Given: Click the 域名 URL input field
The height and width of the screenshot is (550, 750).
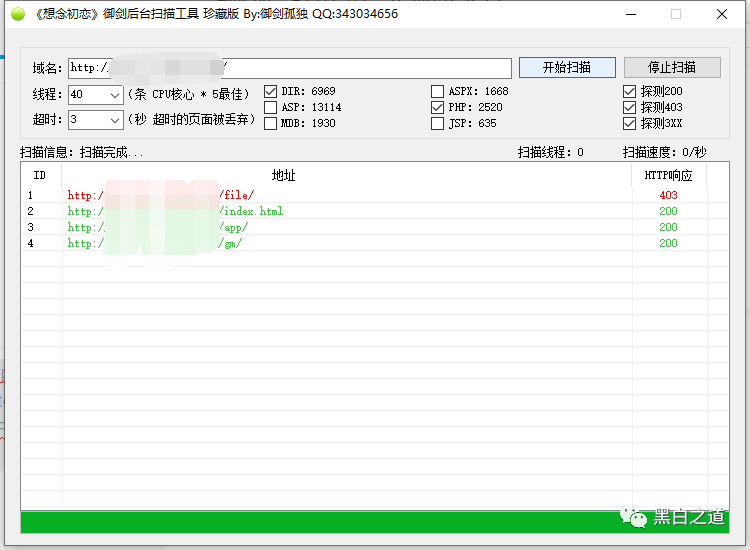Looking at the screenshot, I should (290, 68).
